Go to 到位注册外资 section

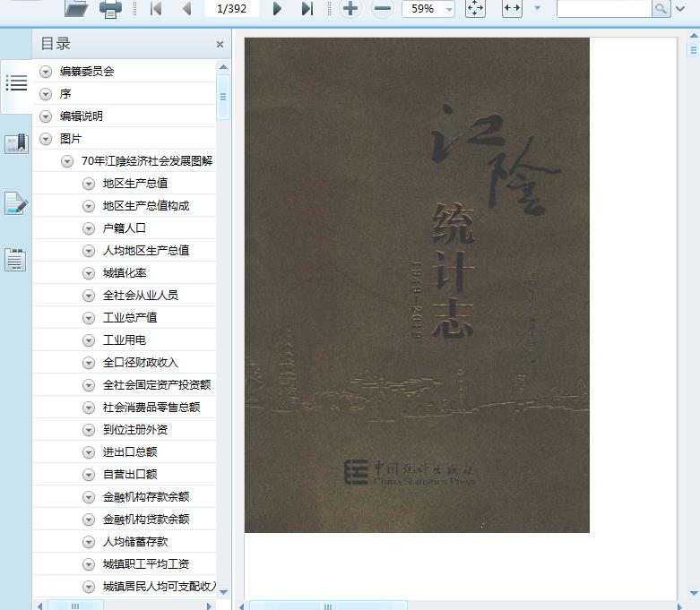coord(135,430)
